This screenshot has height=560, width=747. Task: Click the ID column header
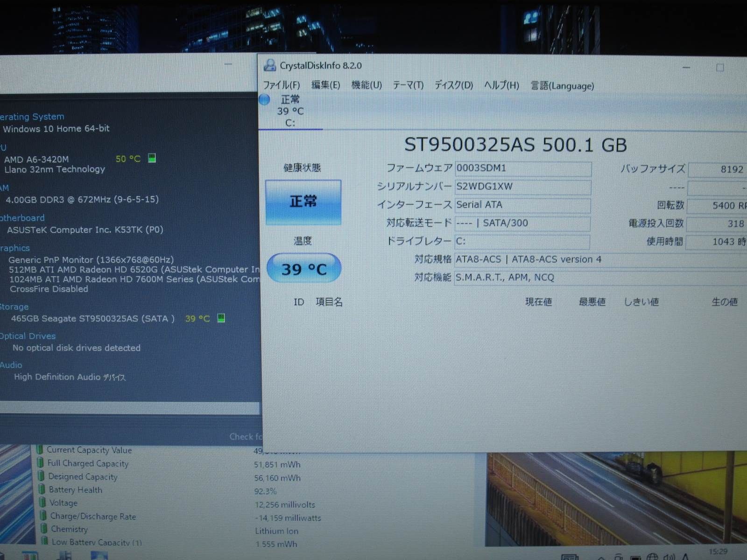299,302
